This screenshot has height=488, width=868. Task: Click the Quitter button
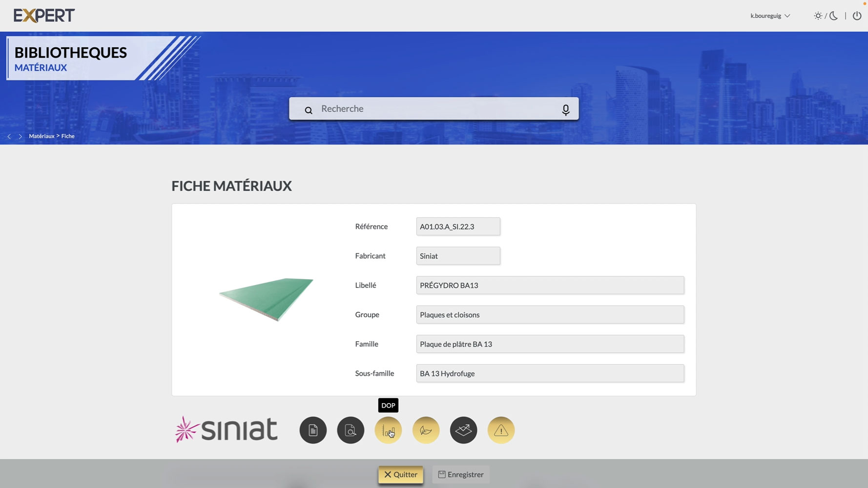[x=401, y=474]
